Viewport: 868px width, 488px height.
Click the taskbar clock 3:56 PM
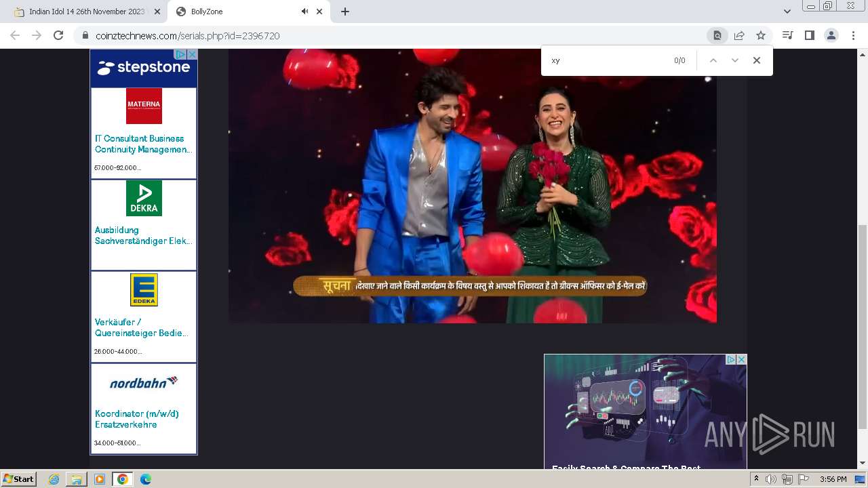pyautogui.click(x=833, y=479)
